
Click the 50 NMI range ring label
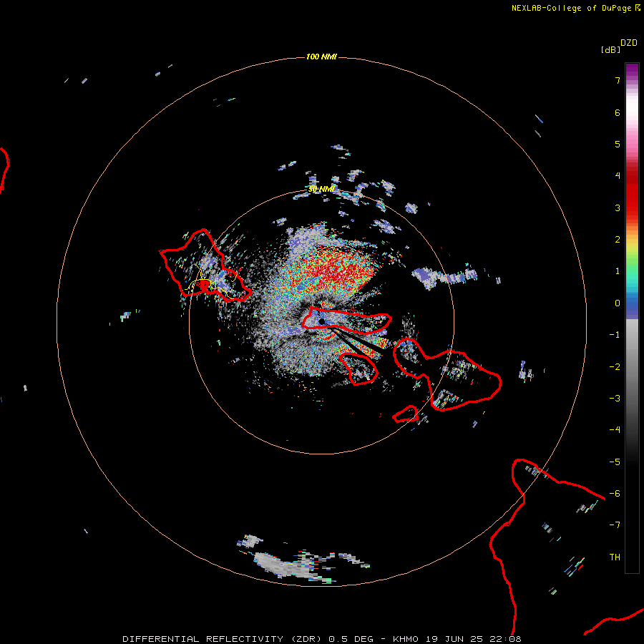click(321, 189)
